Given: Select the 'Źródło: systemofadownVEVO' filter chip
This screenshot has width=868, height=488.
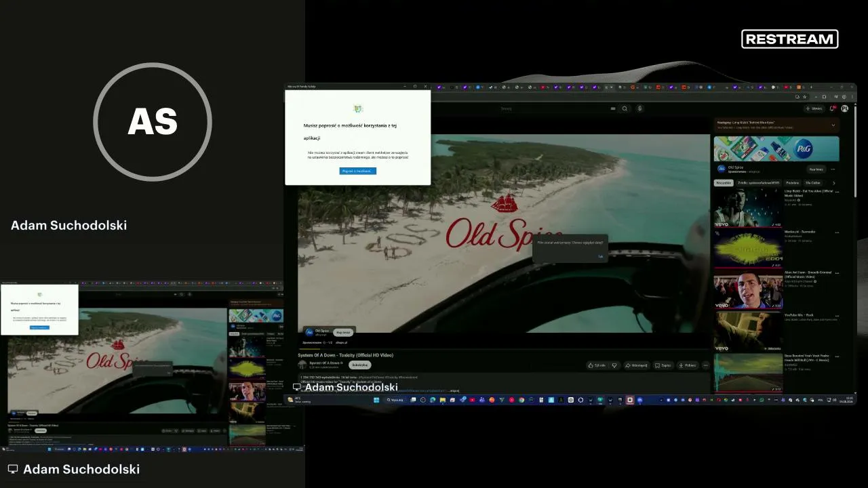Looking at the screenshot, I should [x=758, y=182].
